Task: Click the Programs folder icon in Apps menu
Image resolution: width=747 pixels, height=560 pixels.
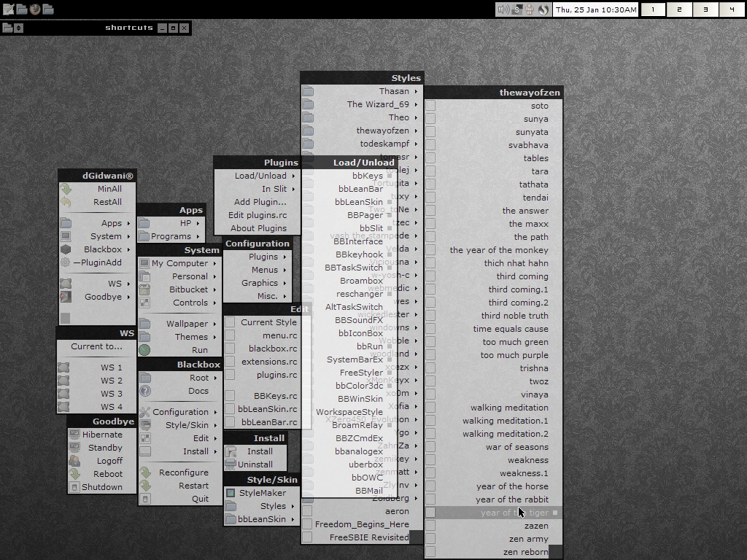Action: pos(144,236)
